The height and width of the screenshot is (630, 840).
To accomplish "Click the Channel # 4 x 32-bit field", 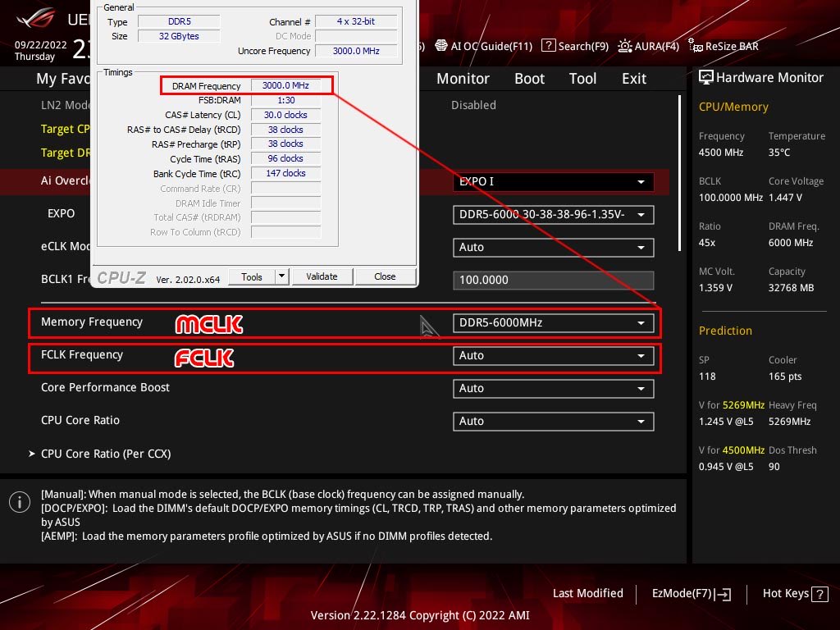I will click(x=356, y=21).
